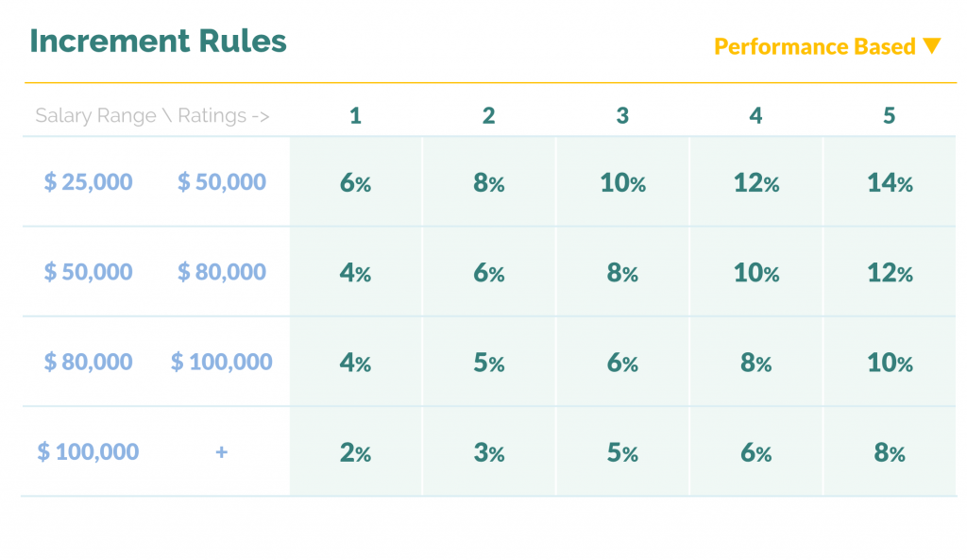Click the Performance Based label

click(815, 47)
